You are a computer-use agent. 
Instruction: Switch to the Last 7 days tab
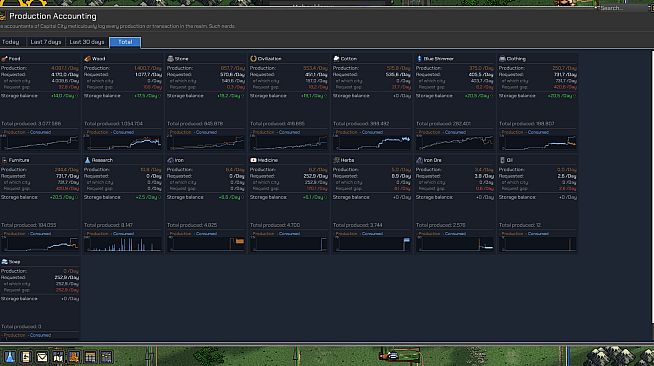point(46,42)
